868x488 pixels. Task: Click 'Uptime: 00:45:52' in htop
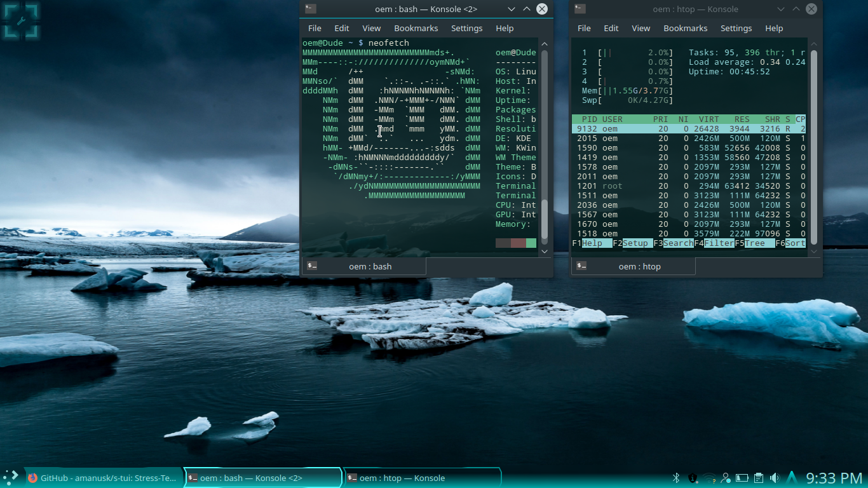pyautogui.click(x=729, y=72)
